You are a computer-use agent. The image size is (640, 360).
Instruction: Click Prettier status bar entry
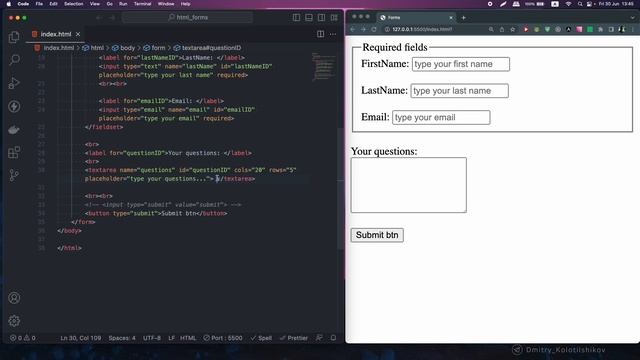[294, 338]
